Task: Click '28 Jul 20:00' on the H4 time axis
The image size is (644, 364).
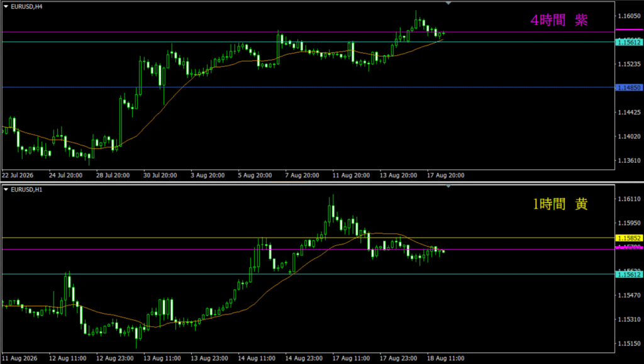Action: coord(113,175)
